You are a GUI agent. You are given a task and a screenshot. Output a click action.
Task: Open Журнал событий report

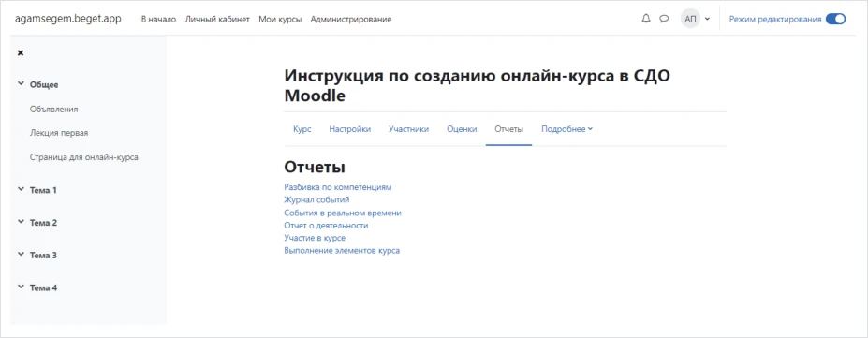316,199
